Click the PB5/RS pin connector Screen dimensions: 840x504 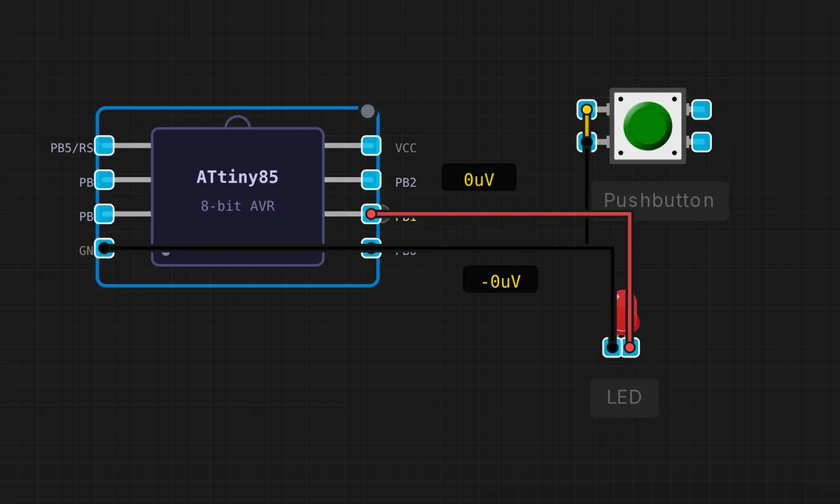(x=104, y=146)
